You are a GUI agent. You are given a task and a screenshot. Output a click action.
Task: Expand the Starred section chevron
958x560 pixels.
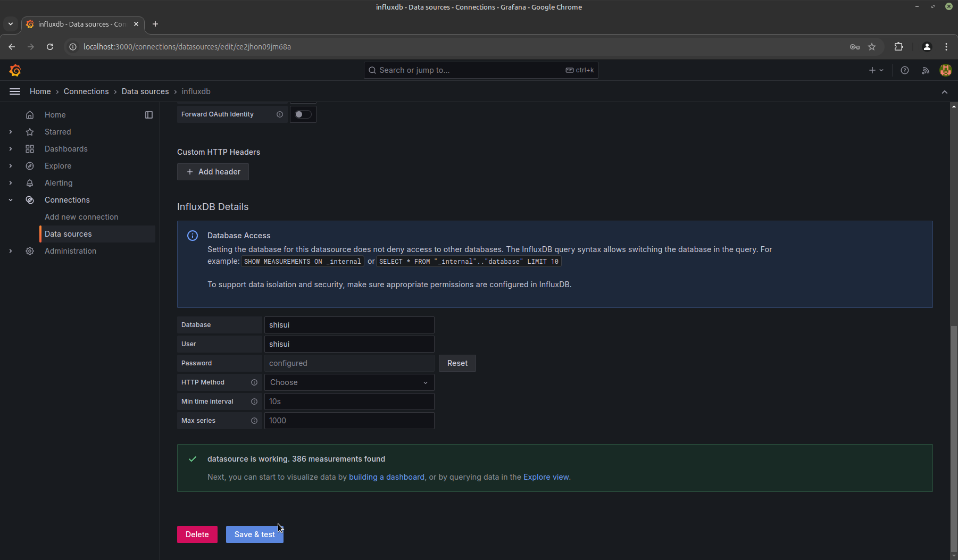(11, 132)
